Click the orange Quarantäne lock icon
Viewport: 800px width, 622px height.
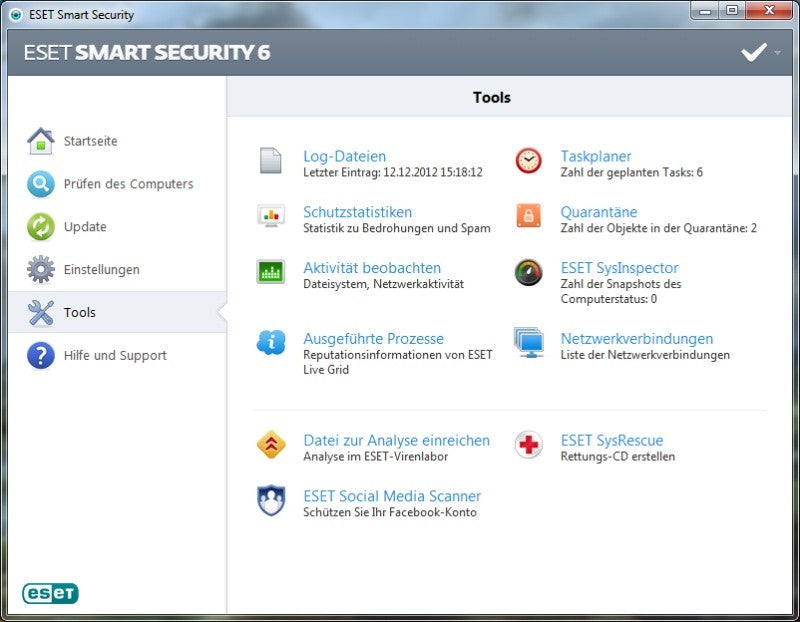(529, 215)
